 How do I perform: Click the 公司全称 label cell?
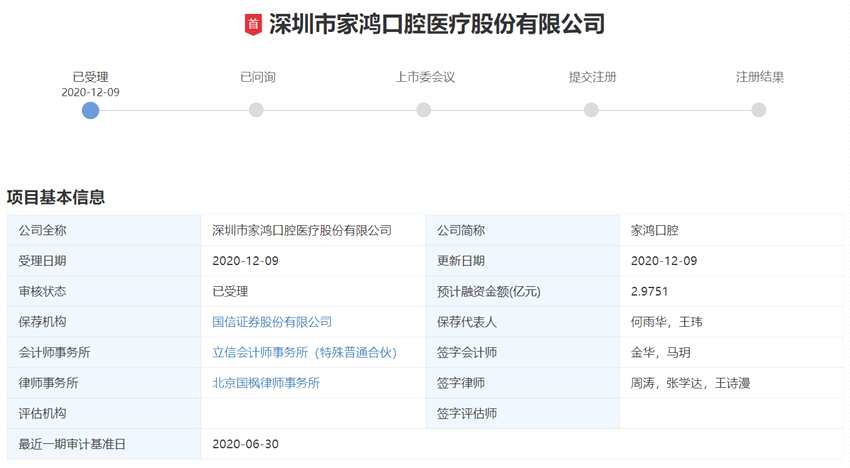click(104, 230)
